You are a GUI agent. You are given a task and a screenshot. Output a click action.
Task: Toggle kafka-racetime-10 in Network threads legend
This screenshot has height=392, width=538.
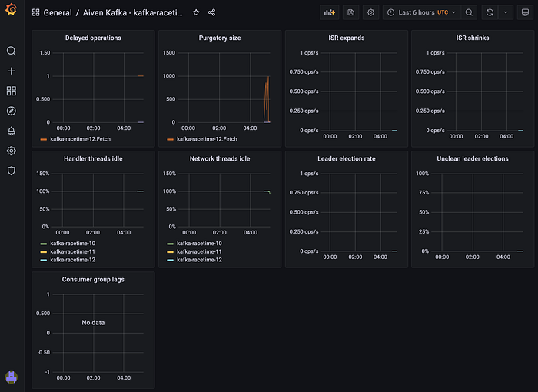pyautogui.click(x=199, y=244)
